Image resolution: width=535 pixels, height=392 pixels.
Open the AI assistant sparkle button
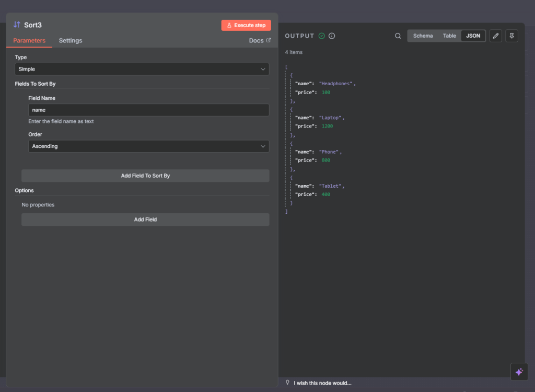point(519,372)
